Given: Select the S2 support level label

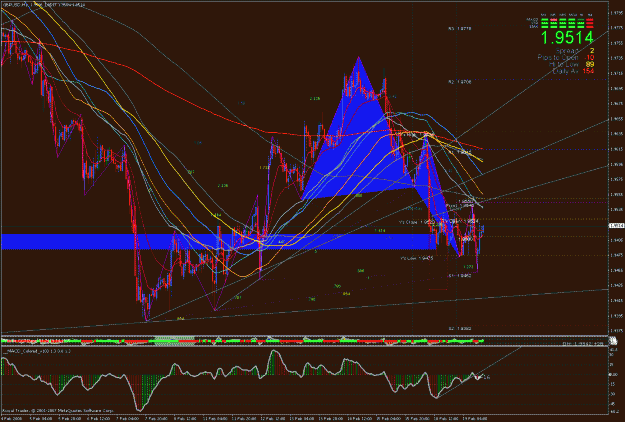Looking at the screenshot, I should tap(460, 329).
